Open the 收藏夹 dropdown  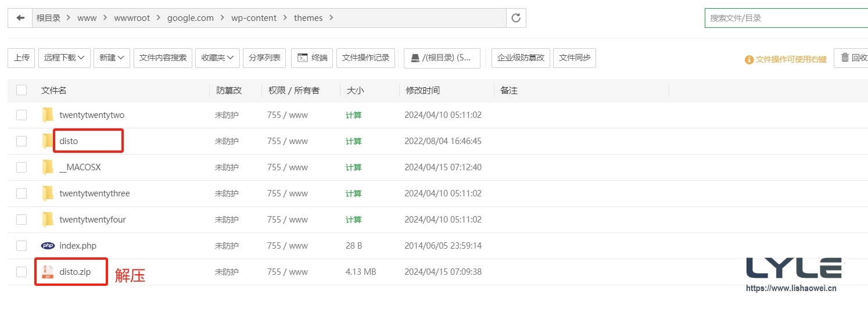218,58
